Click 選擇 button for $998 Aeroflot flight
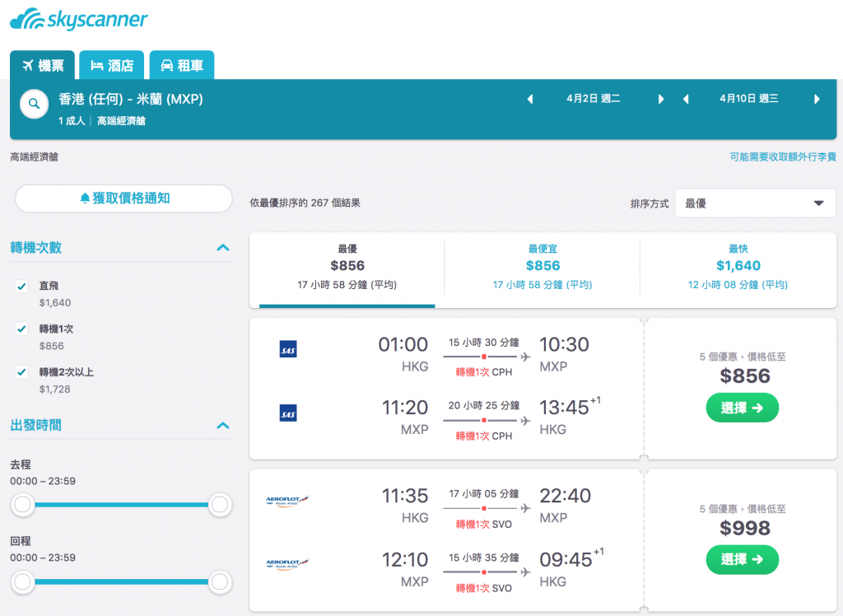 point(743,559)
